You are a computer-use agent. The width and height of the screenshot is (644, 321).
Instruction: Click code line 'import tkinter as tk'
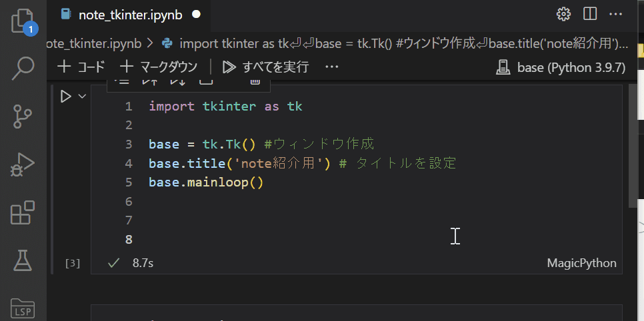(x=225, y=107)
